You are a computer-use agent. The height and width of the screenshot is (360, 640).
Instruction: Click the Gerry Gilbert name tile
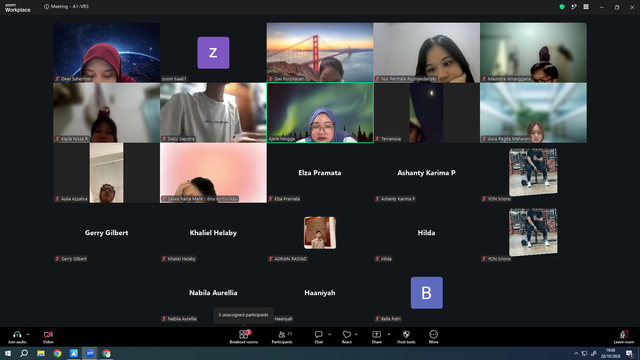(x=107, y=233)
